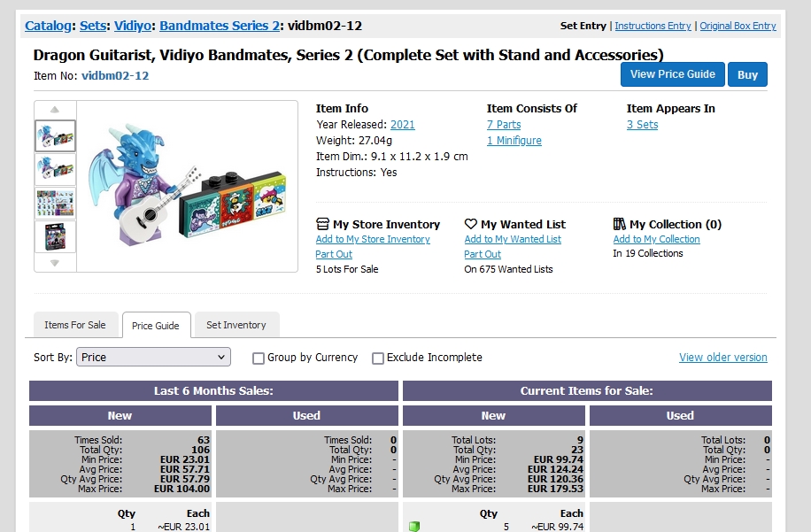The width and height of the screenshot is (811, 532).
Task: Open the 7 Parts link
Action: pyautogui.click(x=504, y=125)
